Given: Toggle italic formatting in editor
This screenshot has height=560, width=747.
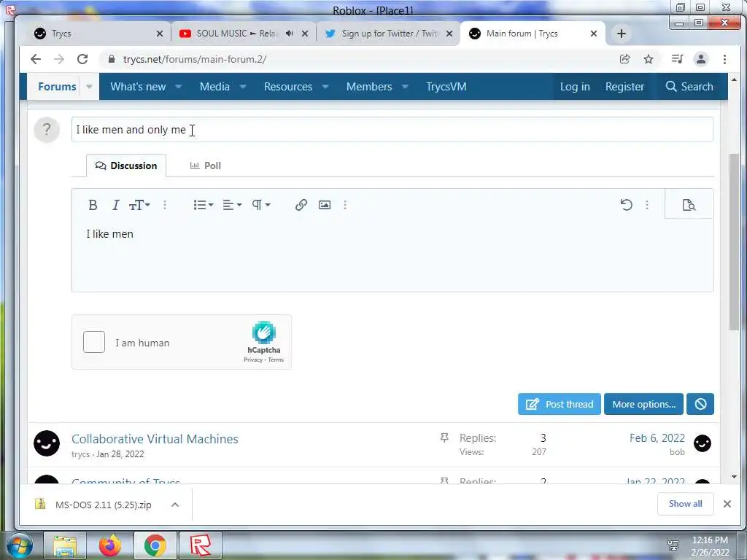Looking at the screenshot, I should (115, 205).
